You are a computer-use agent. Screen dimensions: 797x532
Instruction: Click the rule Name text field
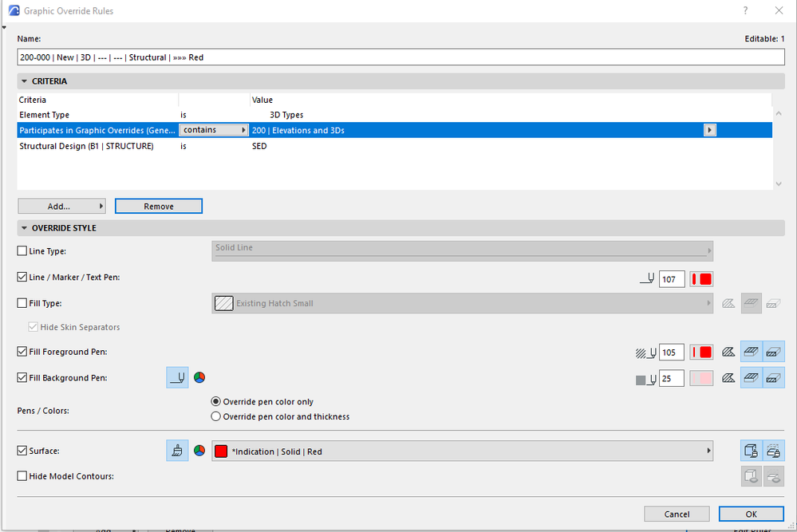pyautogui.click(x=400, y=57)
